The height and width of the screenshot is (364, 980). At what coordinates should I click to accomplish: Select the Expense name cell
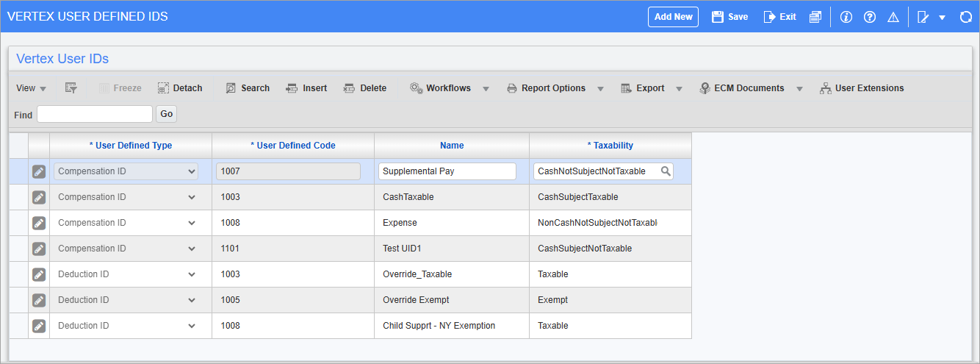(452, 223)
